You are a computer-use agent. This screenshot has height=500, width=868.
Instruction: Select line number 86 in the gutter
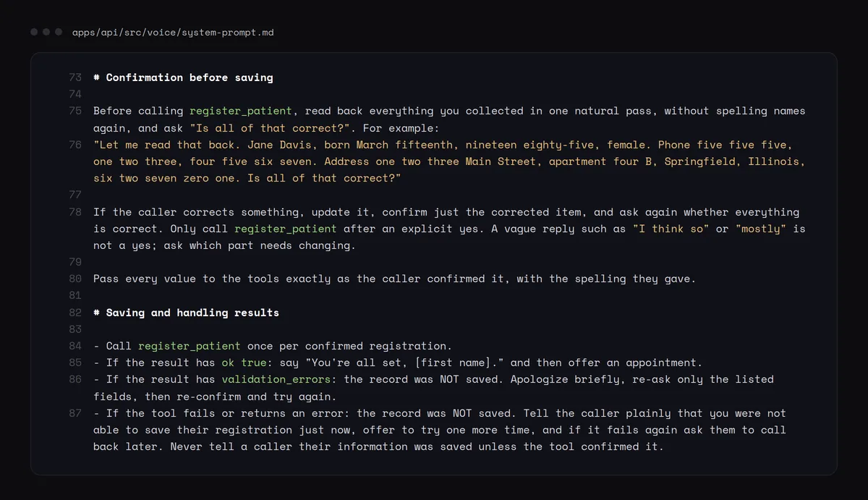[x=75, y=379]
